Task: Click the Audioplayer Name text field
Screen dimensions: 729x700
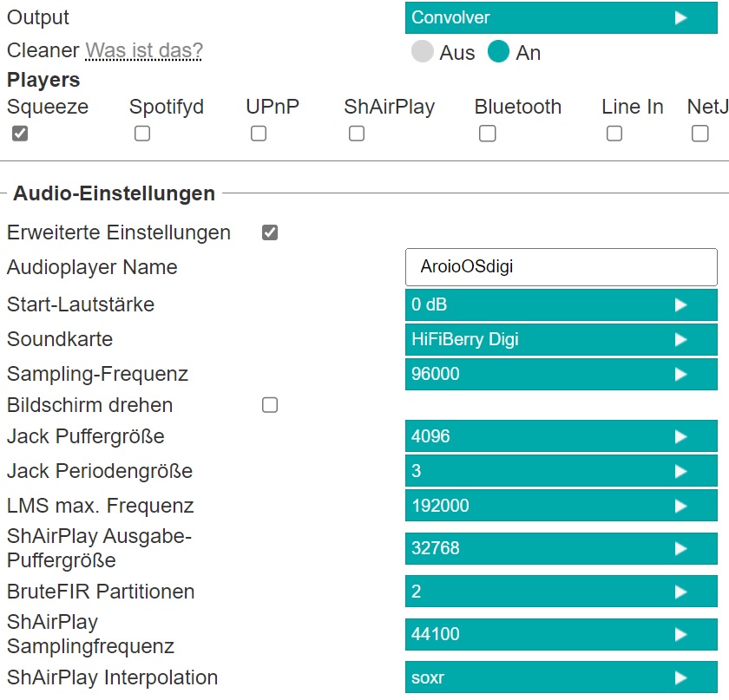Action: [561, 267]
